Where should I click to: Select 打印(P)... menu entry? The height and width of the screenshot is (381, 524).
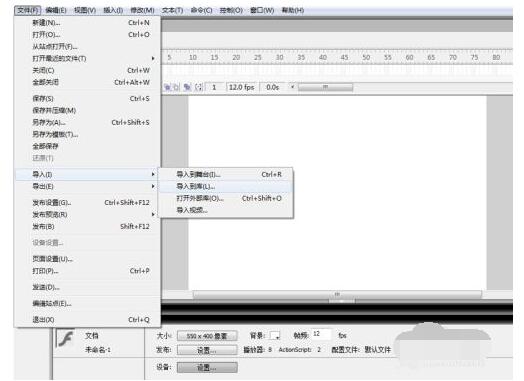[88, 271]
